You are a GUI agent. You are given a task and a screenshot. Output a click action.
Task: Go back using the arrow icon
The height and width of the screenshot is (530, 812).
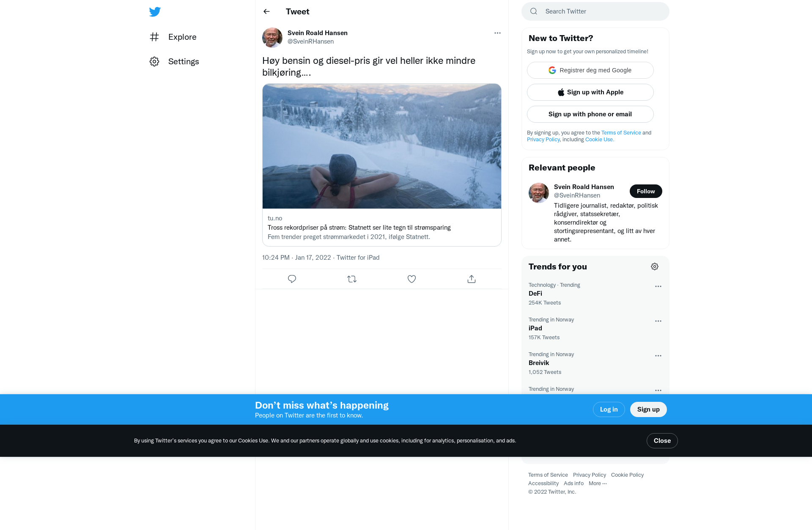pyautogui.click(x=266, y=11)
